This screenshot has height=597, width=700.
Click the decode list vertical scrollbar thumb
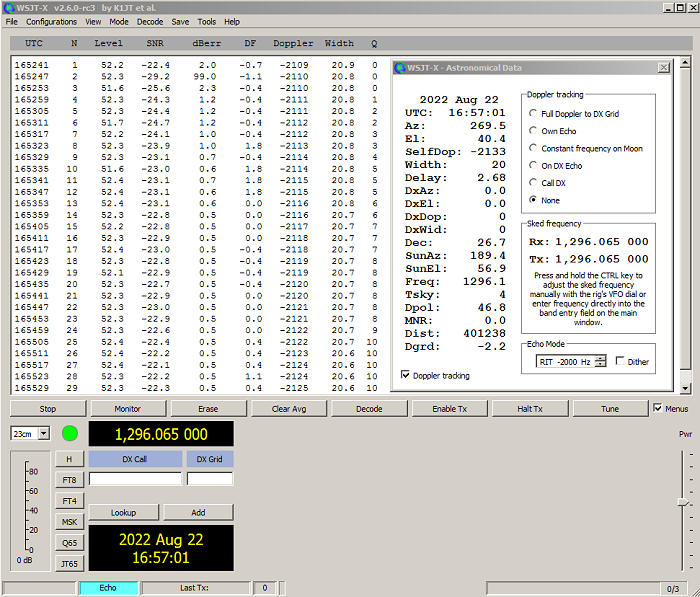click(685, 219)
